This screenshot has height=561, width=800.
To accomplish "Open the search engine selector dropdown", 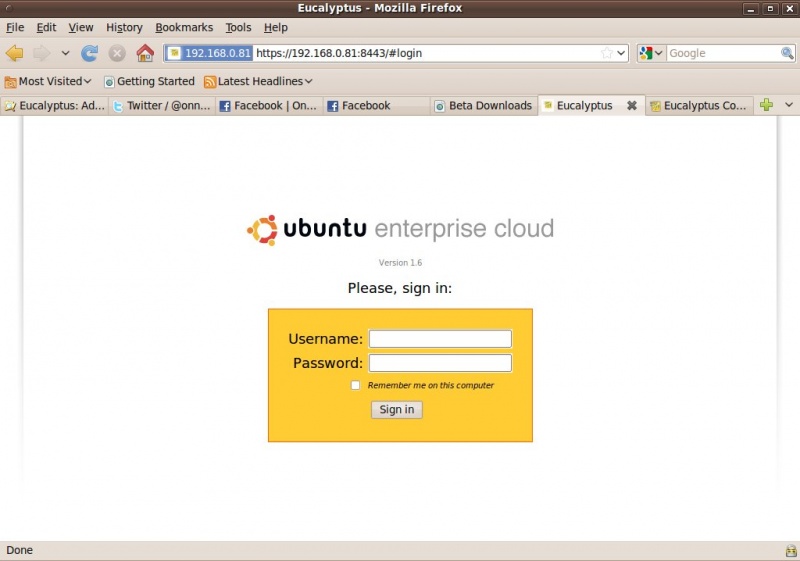I will 651,53.
